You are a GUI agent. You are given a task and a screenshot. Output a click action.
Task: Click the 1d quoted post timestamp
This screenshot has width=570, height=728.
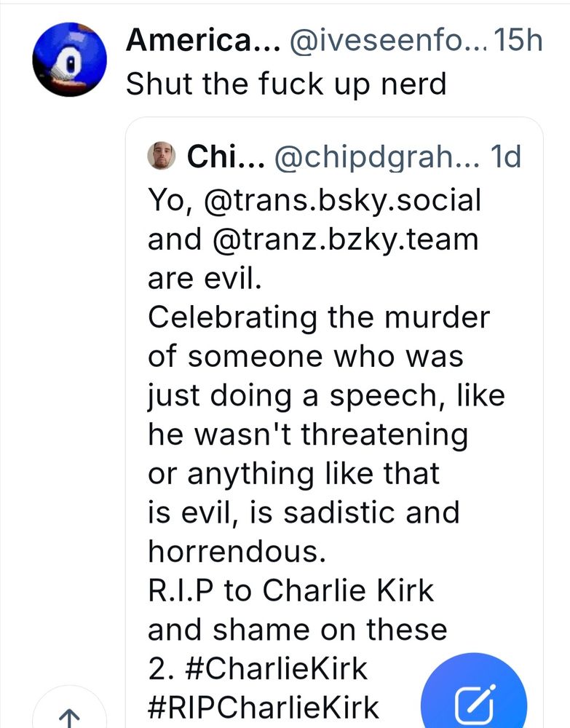pos(507,157)
